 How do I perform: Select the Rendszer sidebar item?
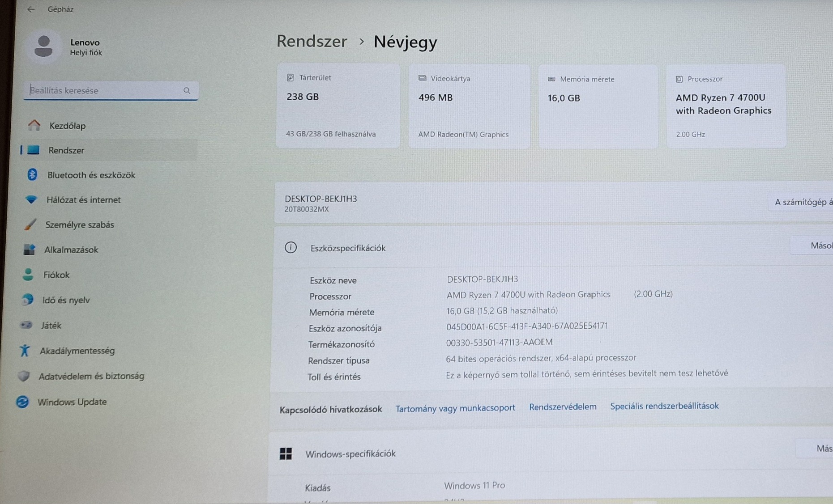(109, 150)
